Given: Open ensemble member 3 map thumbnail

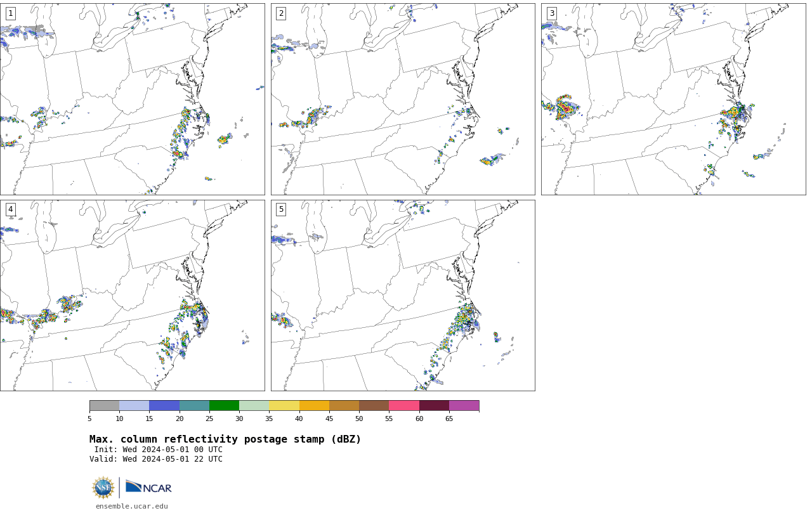Looking at the screenshot, I should coord(673,99).
